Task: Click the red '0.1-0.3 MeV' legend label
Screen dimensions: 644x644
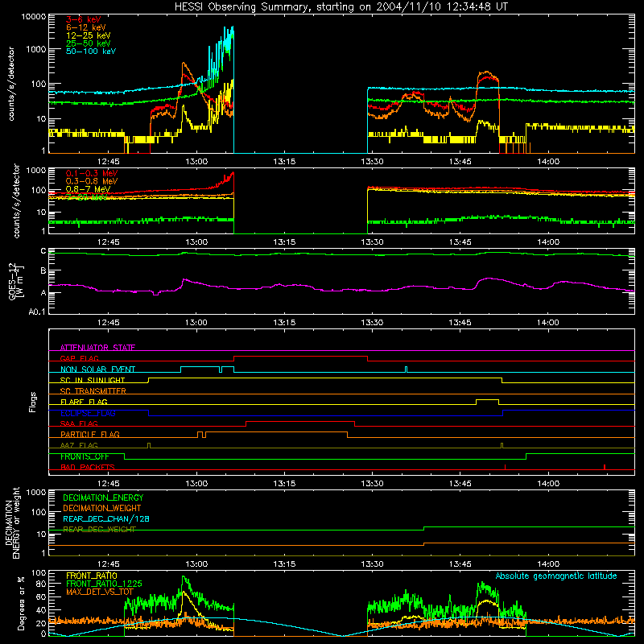Action: (92, 173)
